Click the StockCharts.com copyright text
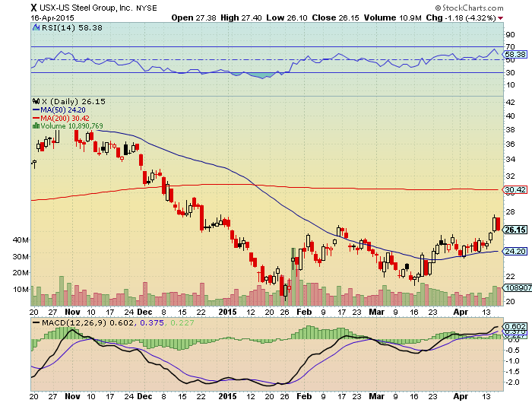Image resolution: width=532 pixels, height=403 pixels. point(469,8)
